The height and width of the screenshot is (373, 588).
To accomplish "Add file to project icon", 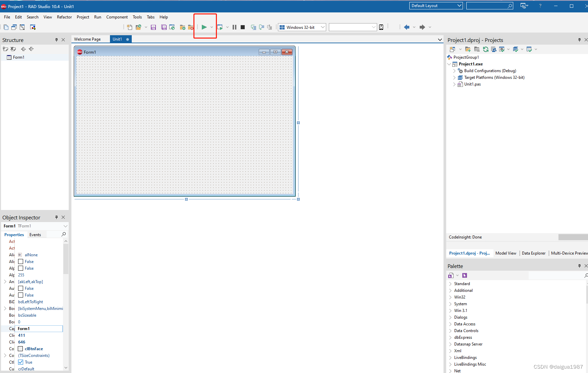I will pos(182,27).
